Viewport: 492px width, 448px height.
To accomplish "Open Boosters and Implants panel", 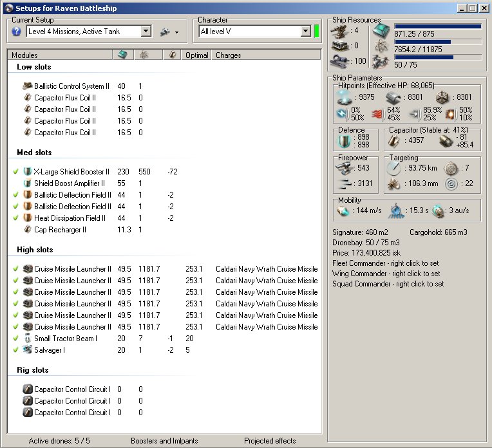I will tap(164, 441).
